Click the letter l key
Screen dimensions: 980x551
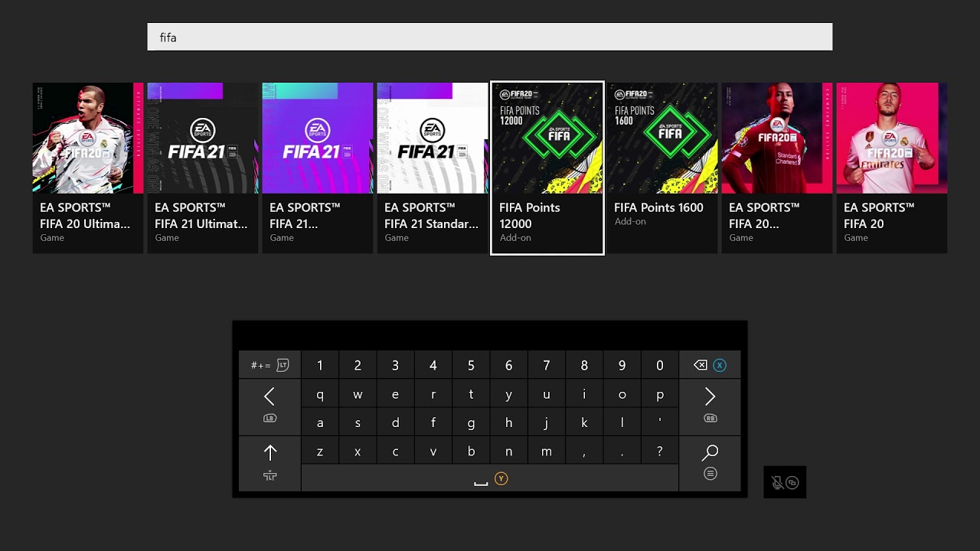click(622, 422)
